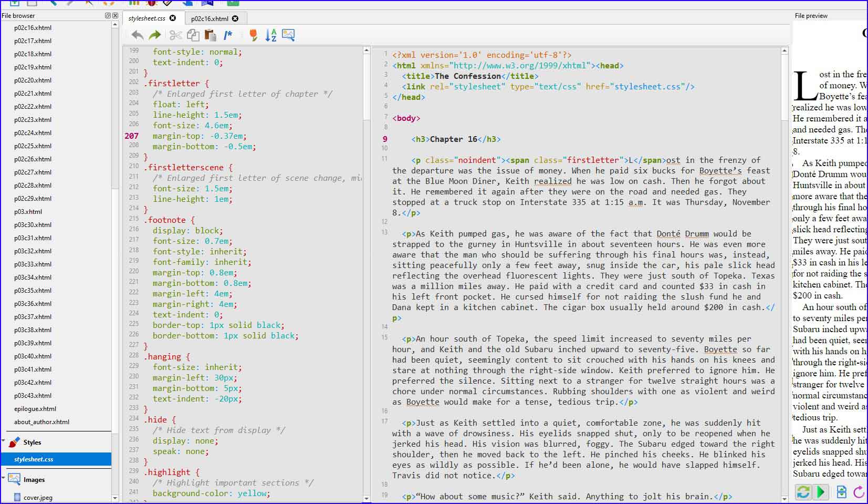Click the Undo arrow in editor toolbar
This screenshot has height=504, width=868.
[x=137, y=35]
